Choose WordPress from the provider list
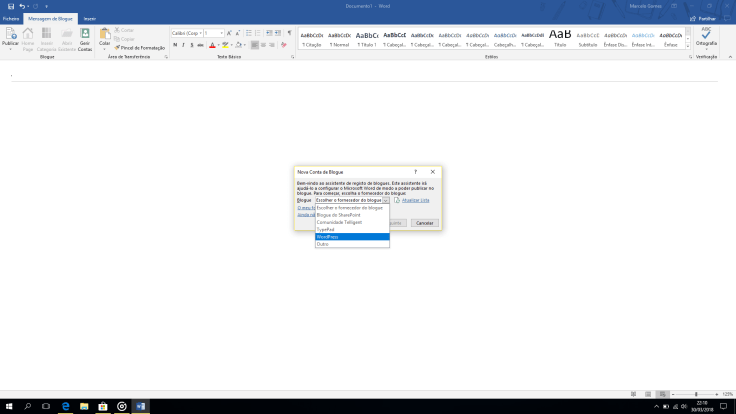The width and height of the screenshot is (736, 414). point(351,236)
